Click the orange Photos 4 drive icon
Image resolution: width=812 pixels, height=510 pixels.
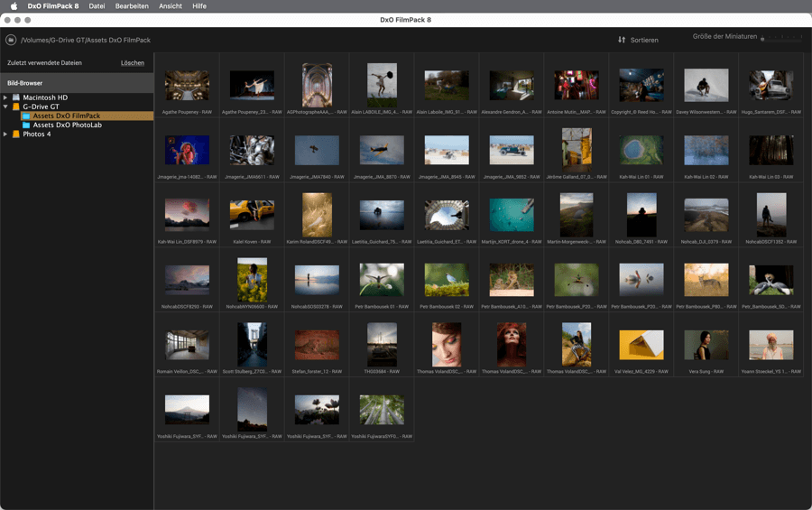click(x=16, y=134)
